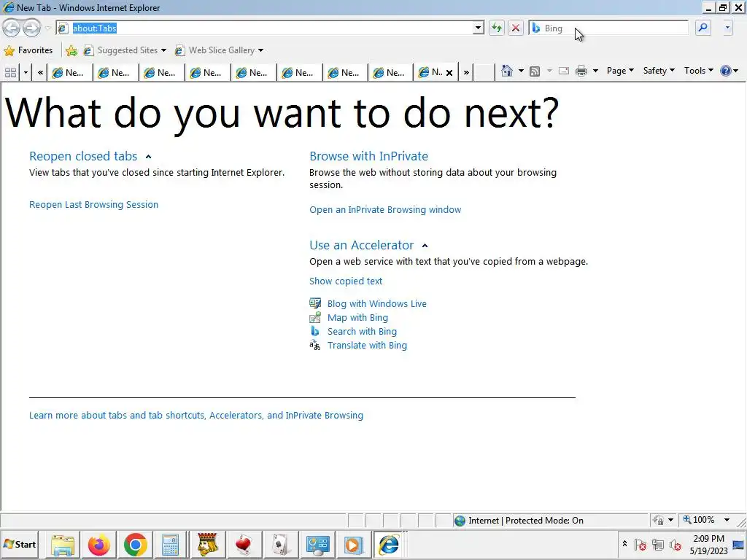The image size is (747, 560).
Task: Go back with the Back arrow button
Action: pyautogui.click(x=12, y=28)
